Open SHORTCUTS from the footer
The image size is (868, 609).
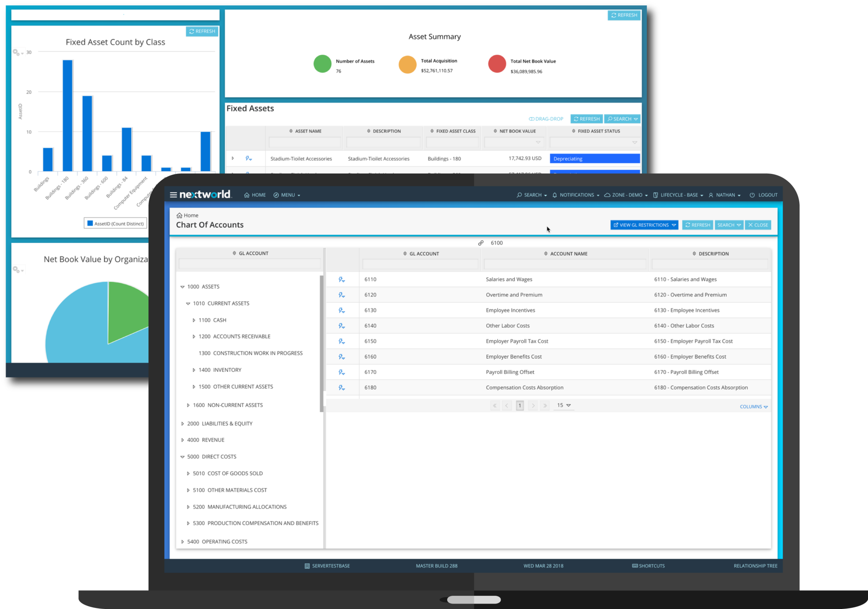648,566
